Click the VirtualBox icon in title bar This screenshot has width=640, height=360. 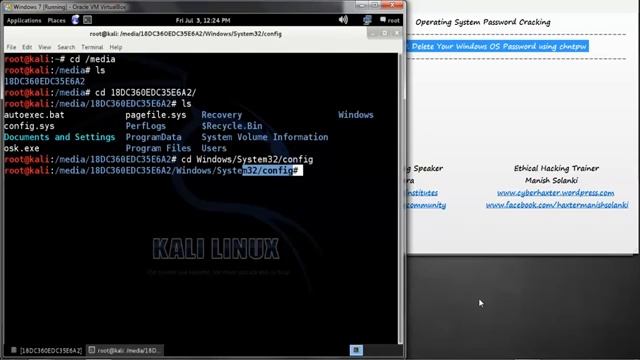click(x=8, y=7)
